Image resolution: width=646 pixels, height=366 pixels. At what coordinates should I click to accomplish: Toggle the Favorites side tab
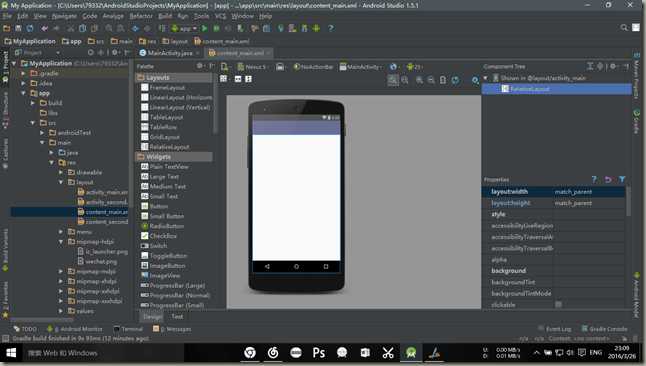(x=5, y=300)
